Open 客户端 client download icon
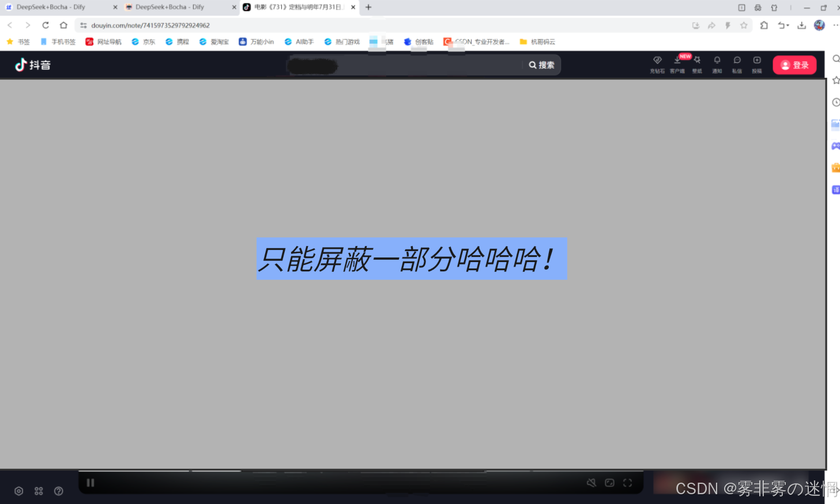The image size is (840, 504). click(677, 65)
